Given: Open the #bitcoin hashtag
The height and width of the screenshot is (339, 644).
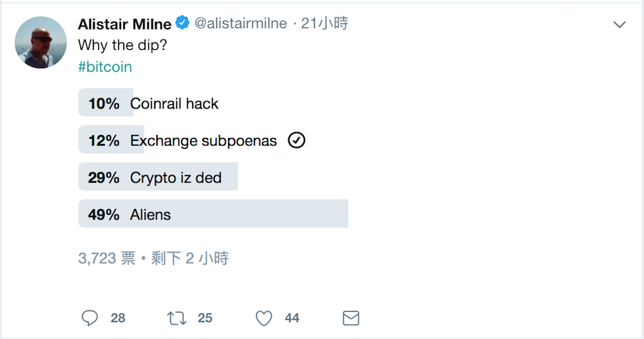Looking at the screenshot, I should 105,67.
